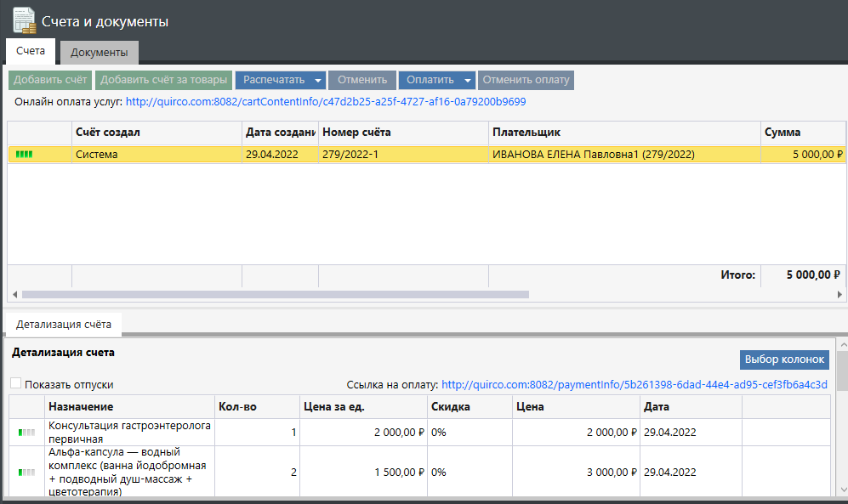
Task: Open the online services payment link
Action: coord(326,102)
